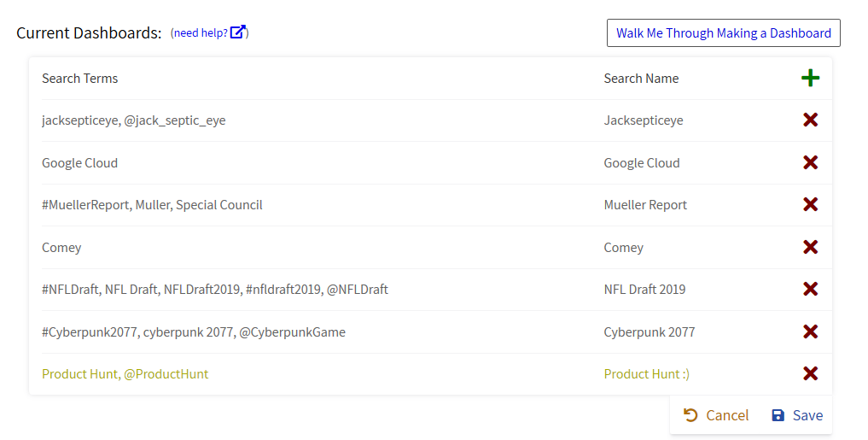Add a new dashboard with green plus icon
The height and width of the screenshot is (440, 868).
tap(810, 78)
